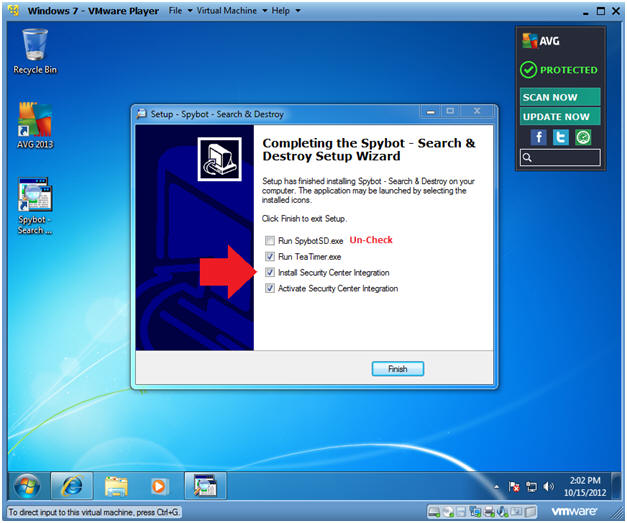The image size is (627, 523).
Task: Open the AVG Twitter icon
Action: click(561, 137)
